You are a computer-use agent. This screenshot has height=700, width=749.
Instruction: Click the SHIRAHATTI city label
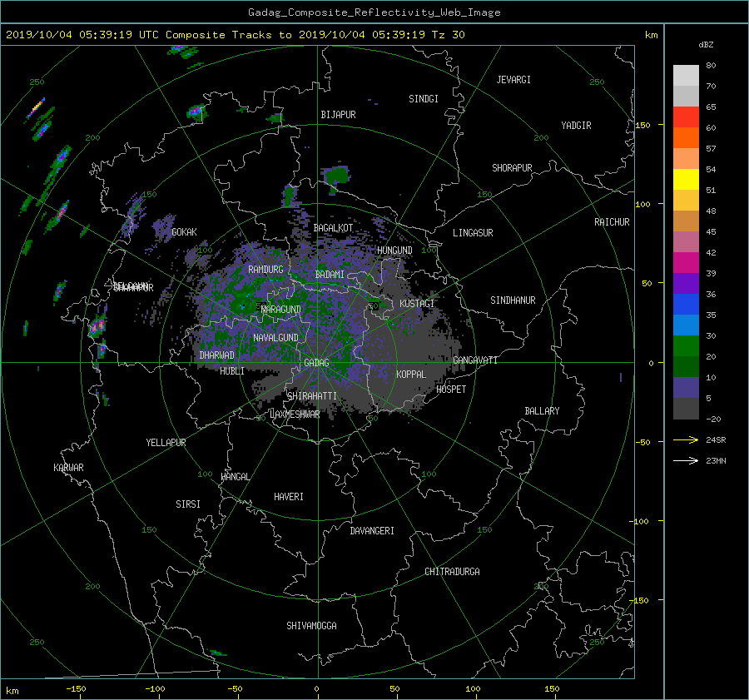pyautogui.click(x=312, y=396)
